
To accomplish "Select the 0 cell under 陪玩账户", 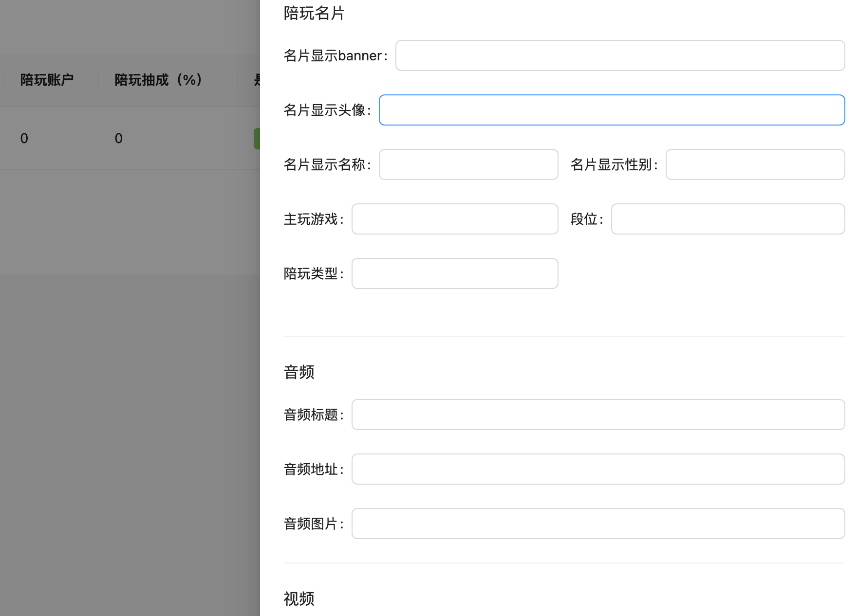I will coord(24,139).
